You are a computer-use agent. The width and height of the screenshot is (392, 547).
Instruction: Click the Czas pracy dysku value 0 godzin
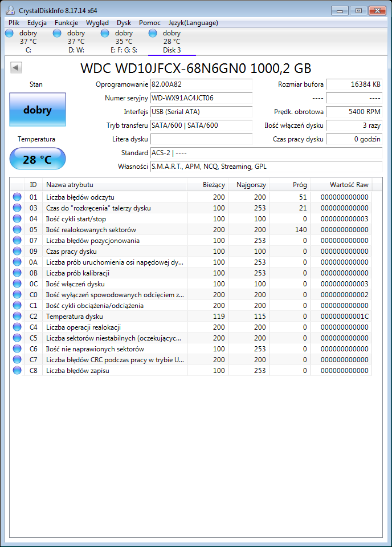(x=354, y=139)
